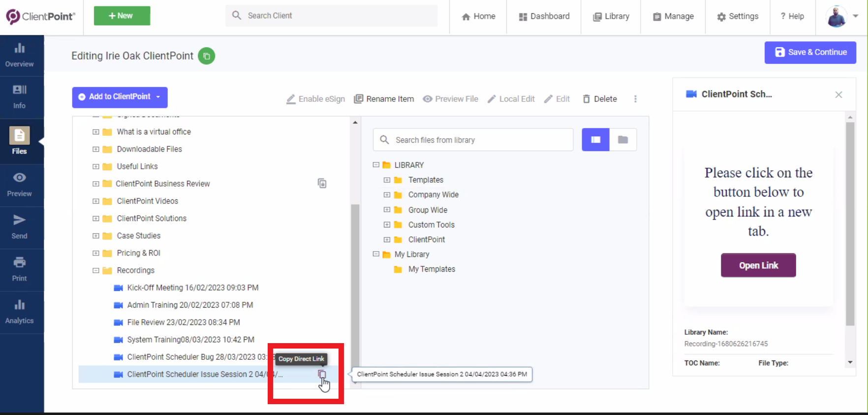This screenshot has height=415, width=868.
Task: Focus the Search Client field
Action: [332, 16]
